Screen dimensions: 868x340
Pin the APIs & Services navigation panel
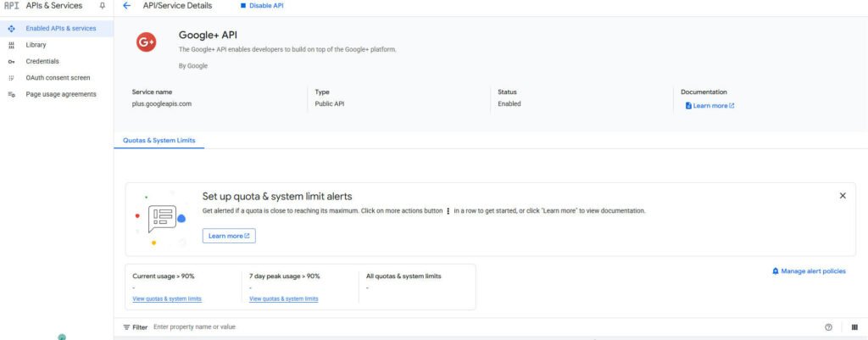click(102, 6)
